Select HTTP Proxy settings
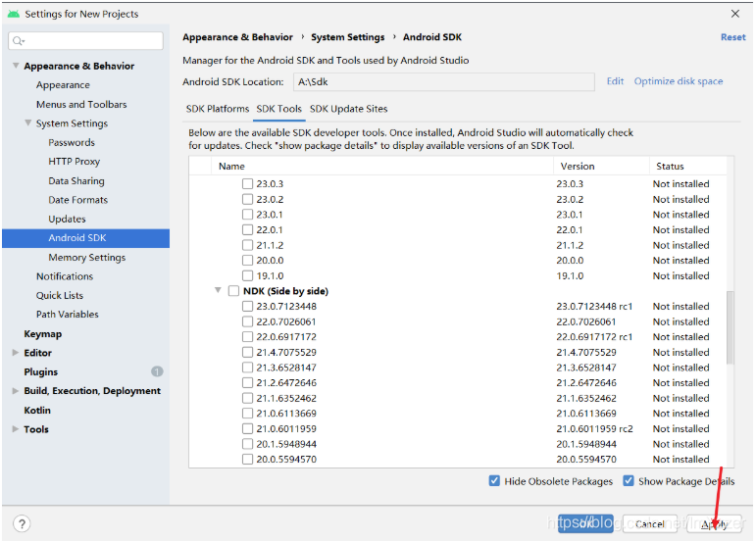The image size is (756, 541). click(x=74, y=162)
